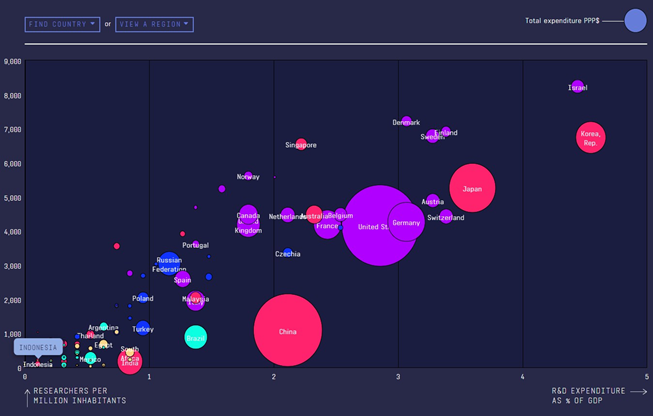This screenshot has height=416, width=653.
Task: Click the Czechia bubble
Action: click(288, 254)
